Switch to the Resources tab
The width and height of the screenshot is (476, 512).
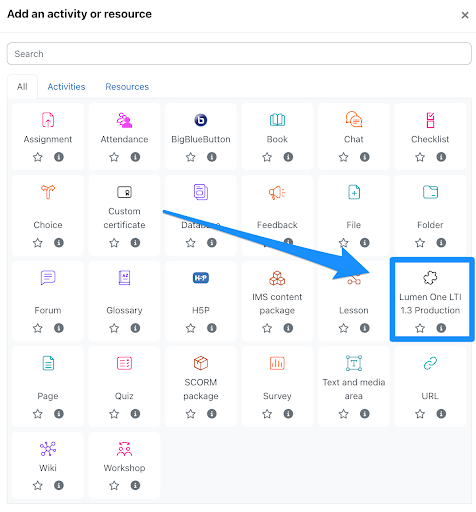(127, 87)
